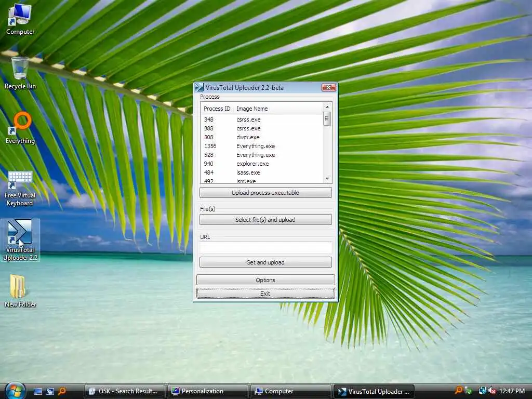Viewport: 532px width, 399px height.
Task: Click the process list scrollbar thumb
Action: 327,119
